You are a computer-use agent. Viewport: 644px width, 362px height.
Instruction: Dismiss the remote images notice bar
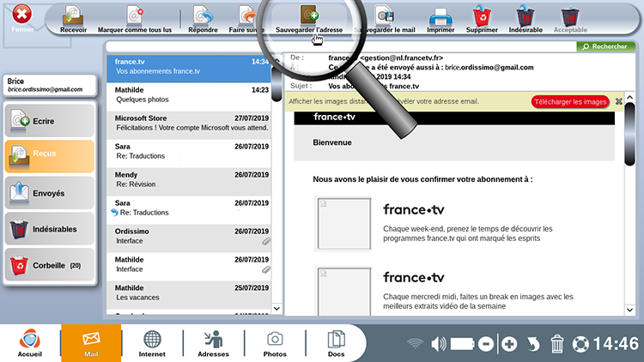click(x=618, y=101)
